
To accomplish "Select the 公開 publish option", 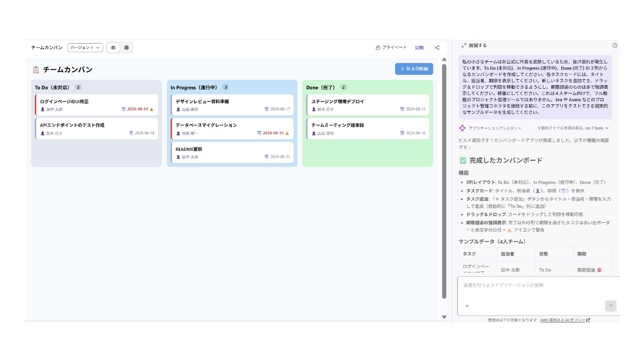I will (x=419, y=48).
